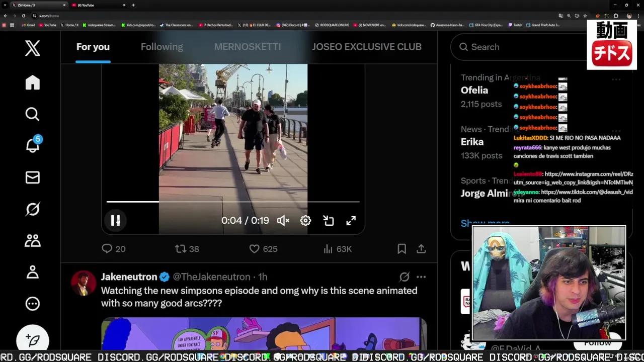Open Profile person icon in sidebar
The width and height of the screenshot is (644, 362).
[33, 272]
